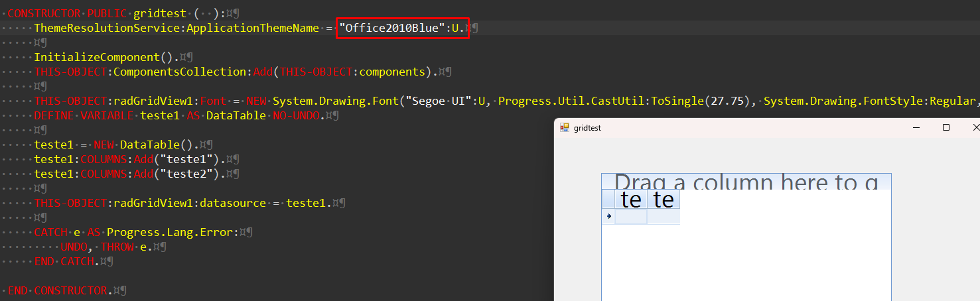The width and height of the screenshot is (980, 301).
Task: Click the second "te" column header
Action: [664, 200]
